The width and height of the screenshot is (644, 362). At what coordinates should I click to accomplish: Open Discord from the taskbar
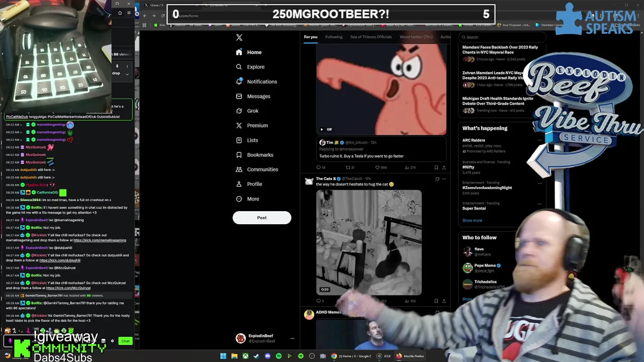coord(268,356)
